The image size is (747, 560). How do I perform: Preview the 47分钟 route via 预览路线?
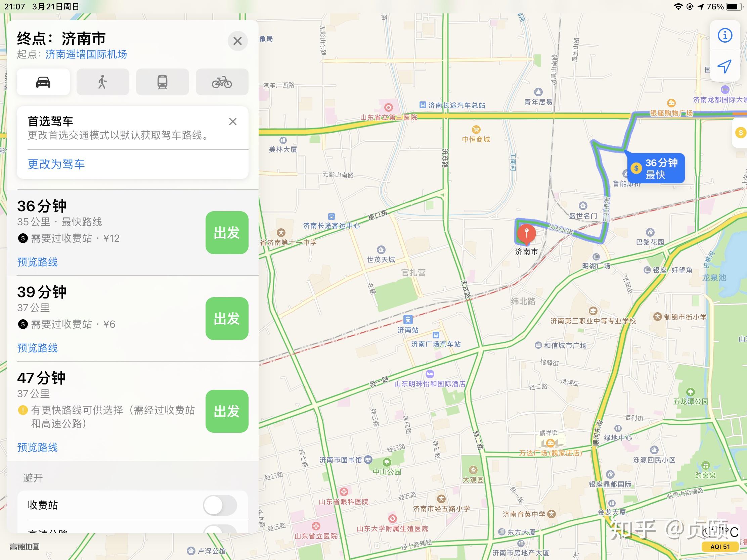(x=38, y=447)
